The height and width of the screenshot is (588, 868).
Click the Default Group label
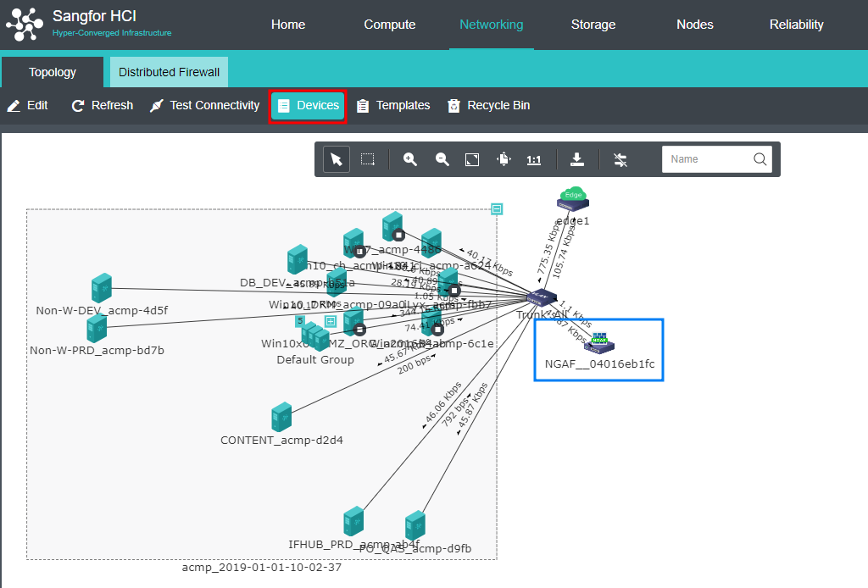point(315,359)
